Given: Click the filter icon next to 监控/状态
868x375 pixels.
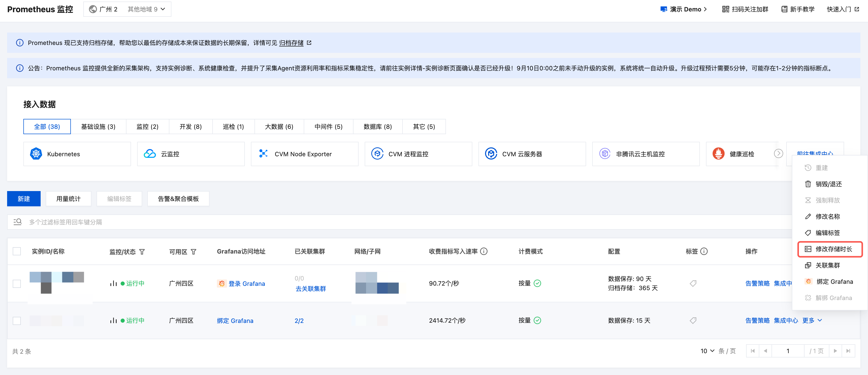Looking at the screenshot, I should click(x=142, y=252).
